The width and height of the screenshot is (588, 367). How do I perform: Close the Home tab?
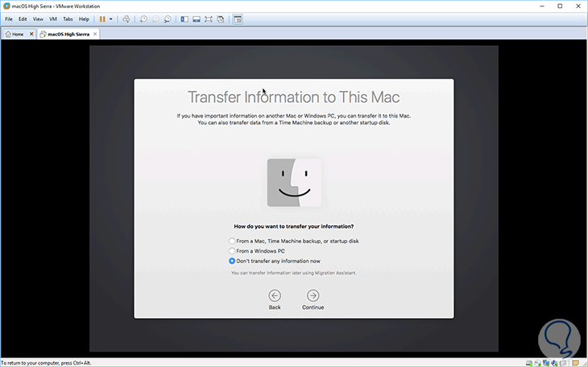[31, 34]
